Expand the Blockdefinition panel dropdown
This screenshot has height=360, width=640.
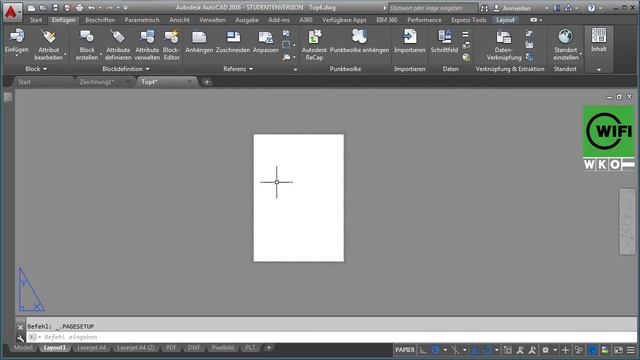point(147,69)
